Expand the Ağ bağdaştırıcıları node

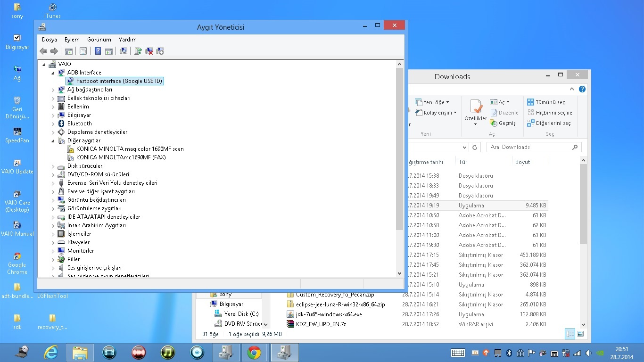[x=53, y=90]
